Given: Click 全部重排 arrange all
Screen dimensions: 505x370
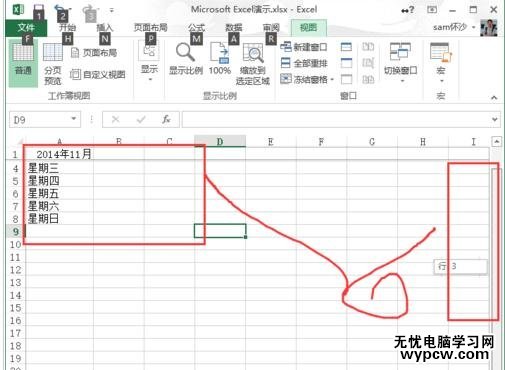Looking at the screenshot, I should (304, 63).
